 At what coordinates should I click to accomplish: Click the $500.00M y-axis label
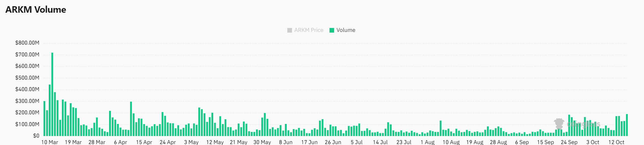pyautogui.click(x=27, y=78)
